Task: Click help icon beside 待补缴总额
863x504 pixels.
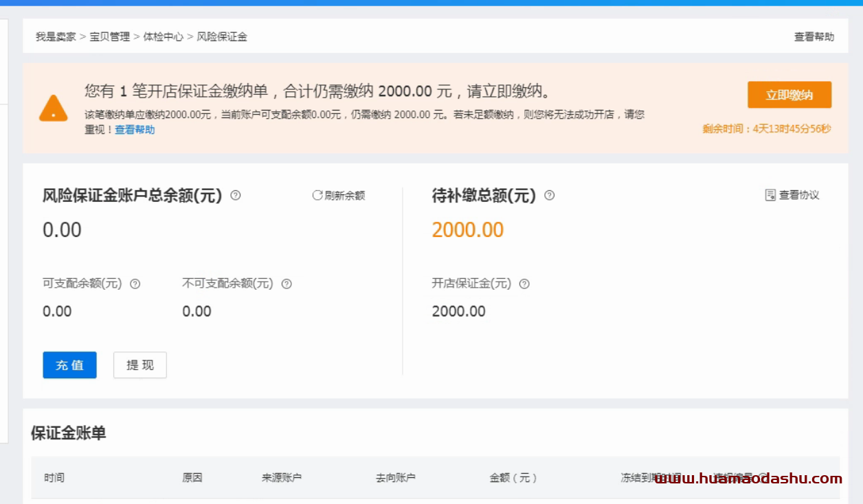Action: pos(549,196)
